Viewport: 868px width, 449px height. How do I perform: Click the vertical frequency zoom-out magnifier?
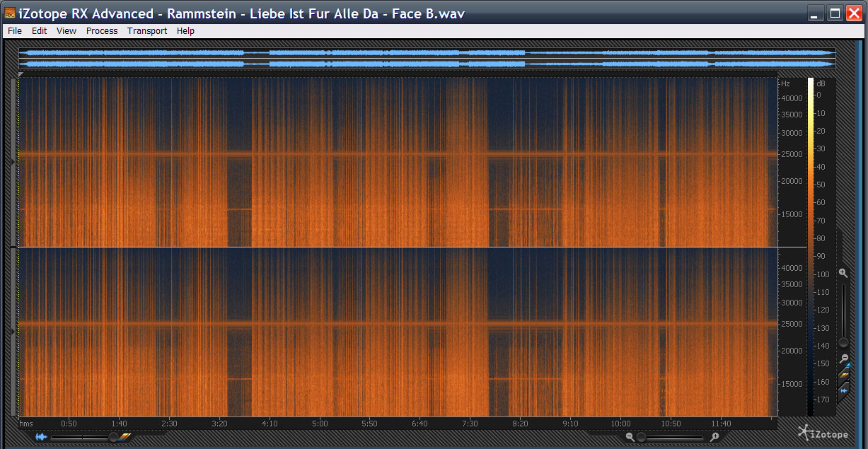point(843,358)
